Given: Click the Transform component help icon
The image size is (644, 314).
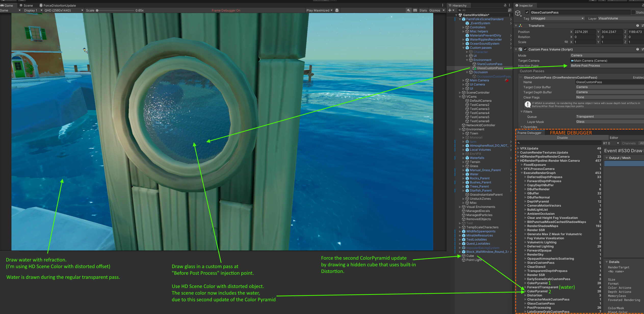Looking at the screenshot, I should point(637,26).
